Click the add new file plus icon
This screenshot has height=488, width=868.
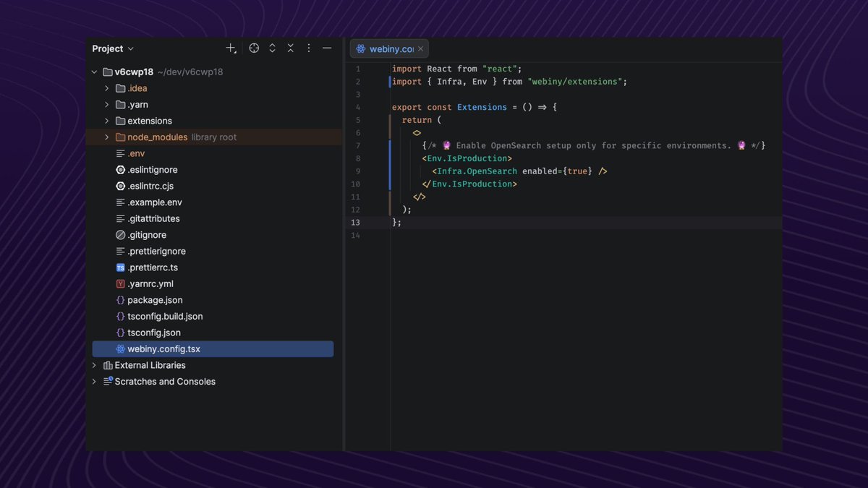point(231,48)
